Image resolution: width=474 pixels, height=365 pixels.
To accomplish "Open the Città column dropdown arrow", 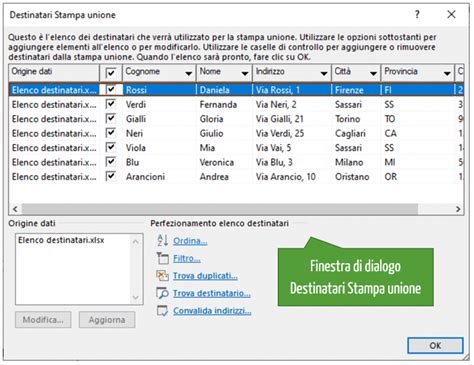I will click(x=373, y=73).
